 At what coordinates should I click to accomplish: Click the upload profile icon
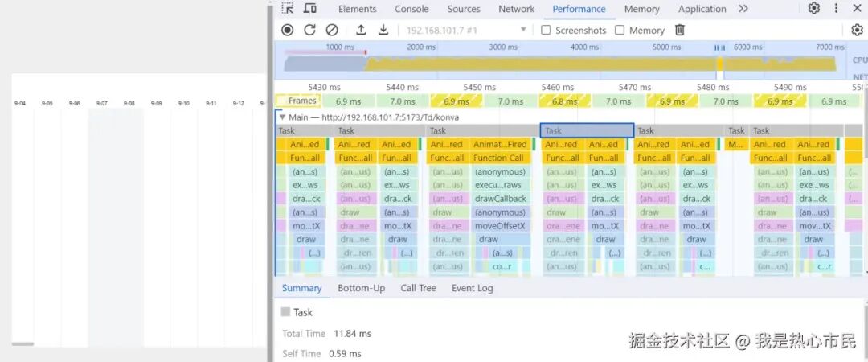click(361, 30)
